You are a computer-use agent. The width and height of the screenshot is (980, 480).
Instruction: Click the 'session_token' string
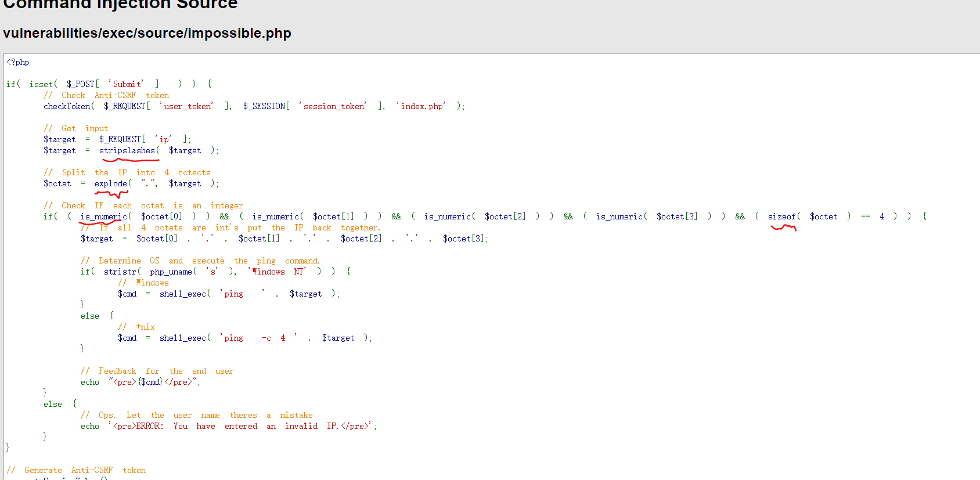[333, 106]
